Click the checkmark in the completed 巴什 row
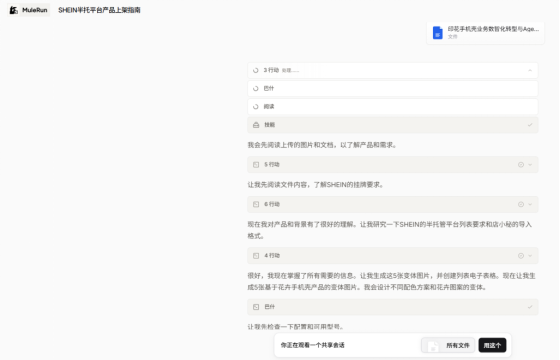The height and width of the screenshot is (360, 560). click(x=530, y=307)
